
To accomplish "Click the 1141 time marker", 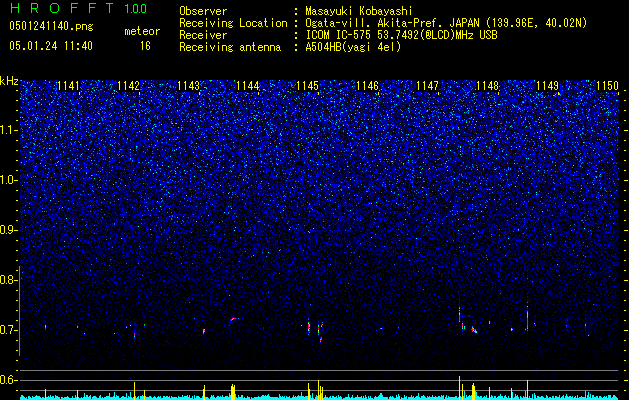I will point(69,86).
